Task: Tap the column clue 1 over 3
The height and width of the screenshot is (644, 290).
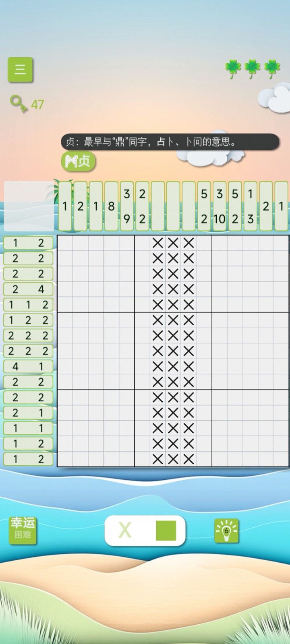Action: [x=250, y=206]
